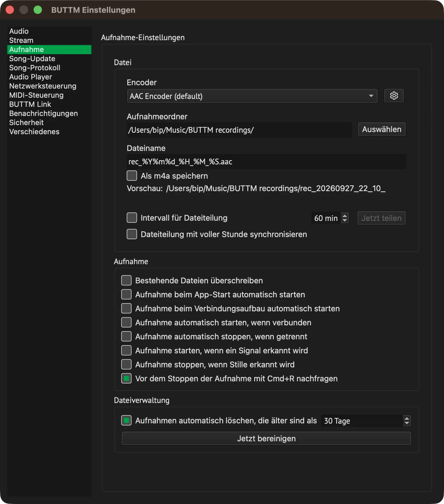Select Netzwerksteuerung in sidebar
444x504 pixels.
click(49, 86)
